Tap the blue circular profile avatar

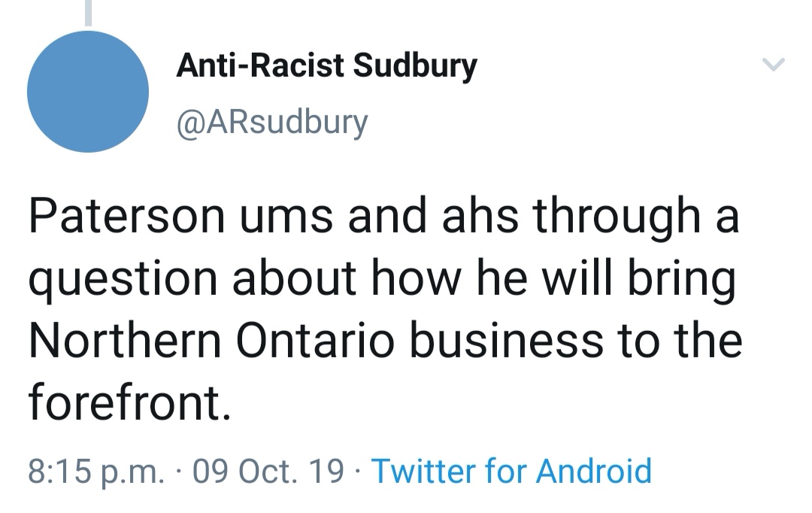(88, 92)
